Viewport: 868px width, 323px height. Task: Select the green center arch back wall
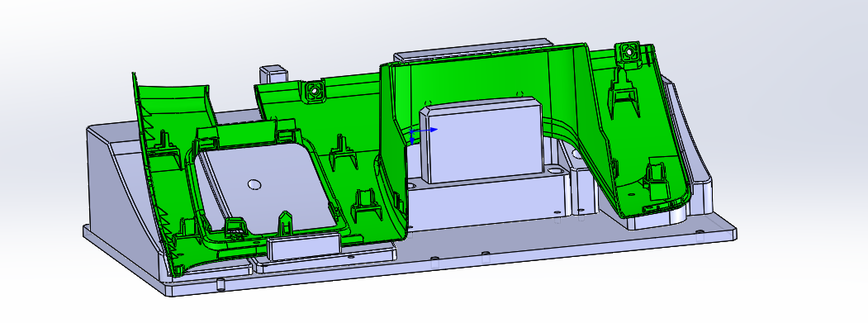click(x=487, y=78)
